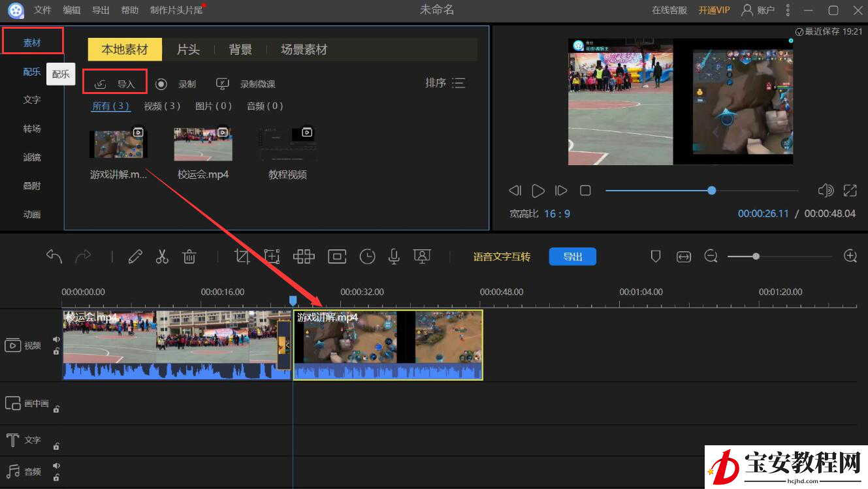Zoom out the timeline with the minus magnifier
Screen dimensions: 868x489
711,257
